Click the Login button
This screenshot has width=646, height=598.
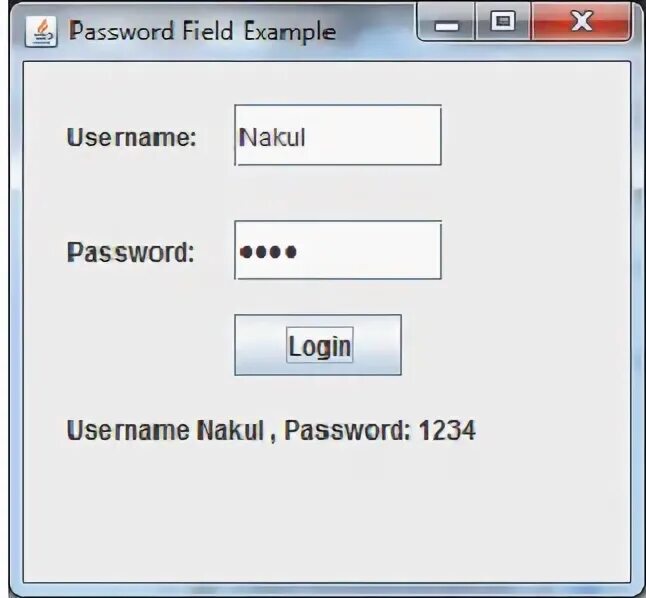tap(318, 345)
